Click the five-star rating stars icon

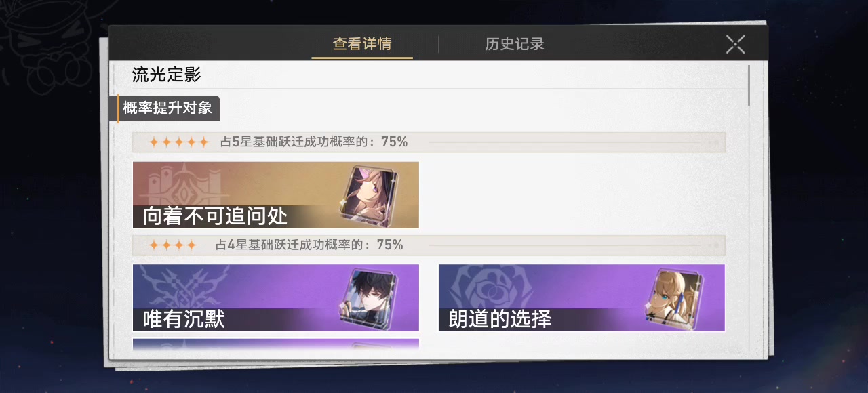click(178, 142)
